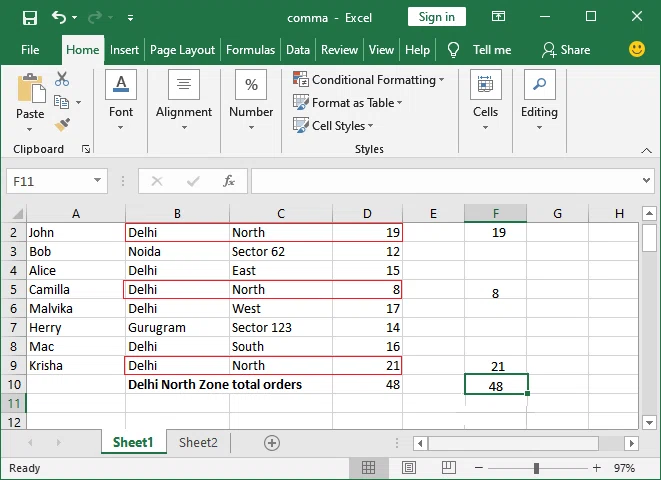
Task: Click the Sheet1 tab
Action: [x=133, y=442]
